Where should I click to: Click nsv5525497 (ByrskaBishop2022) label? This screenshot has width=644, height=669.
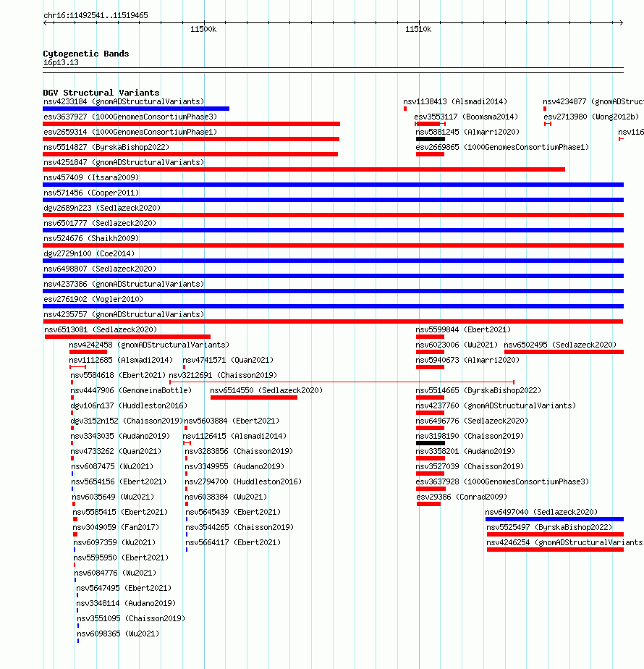click(x=549, y=527)
